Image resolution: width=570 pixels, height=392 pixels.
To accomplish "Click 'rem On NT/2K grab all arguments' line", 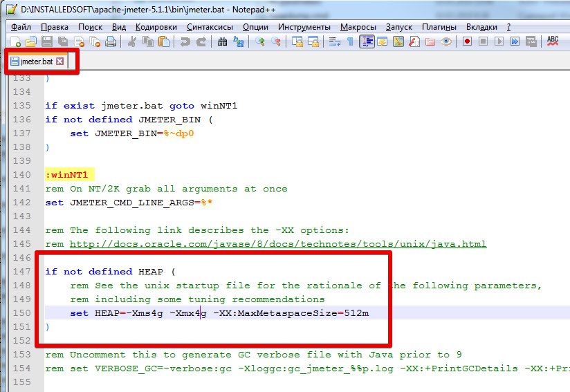I will click(166, 189).
